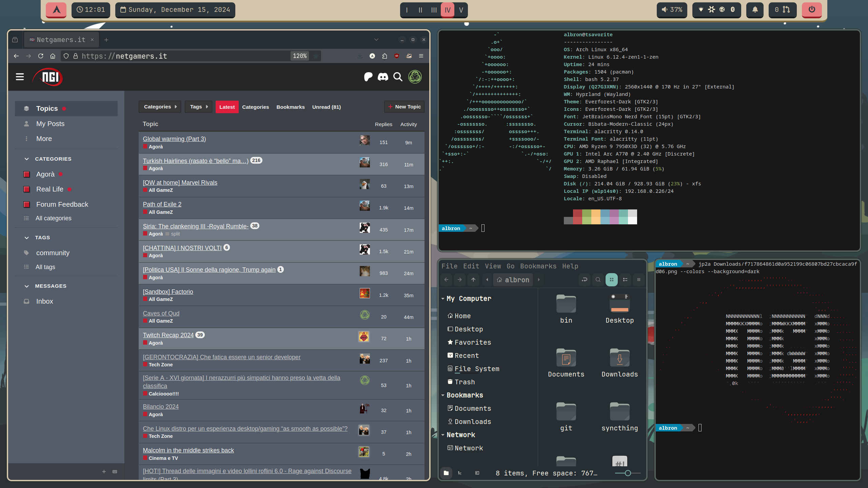
Task: Click the NGI forum logo
Action: click(x=47, y=77)
